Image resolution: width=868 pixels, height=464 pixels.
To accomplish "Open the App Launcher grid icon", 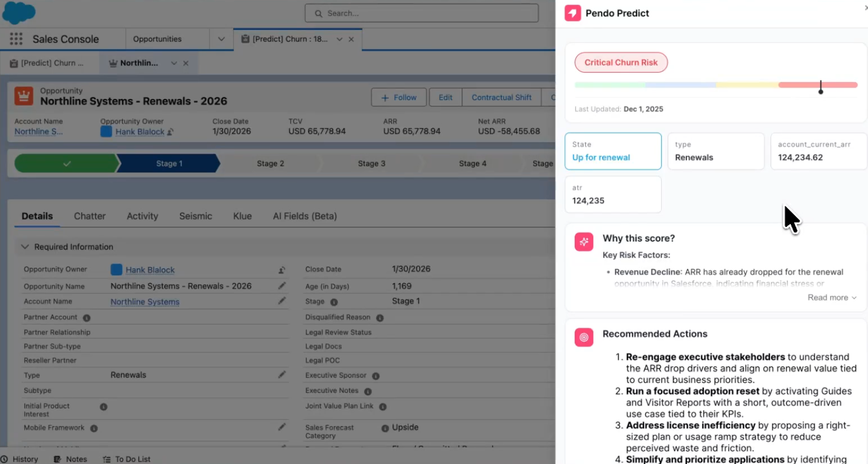I will click(x=16, y=39).
